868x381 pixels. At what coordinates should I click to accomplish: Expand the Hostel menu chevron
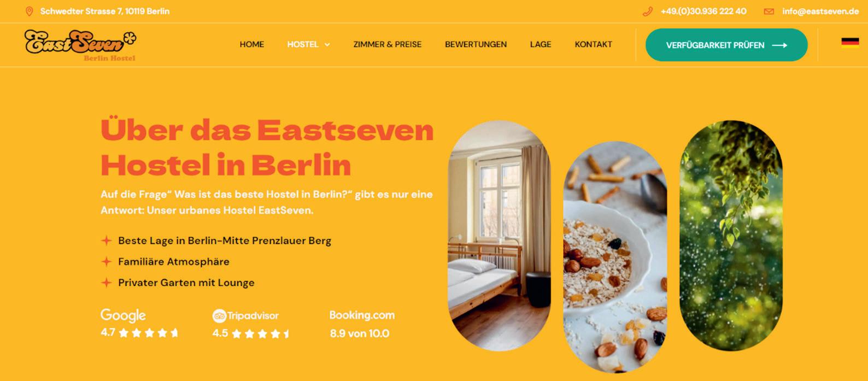(327, 45)
